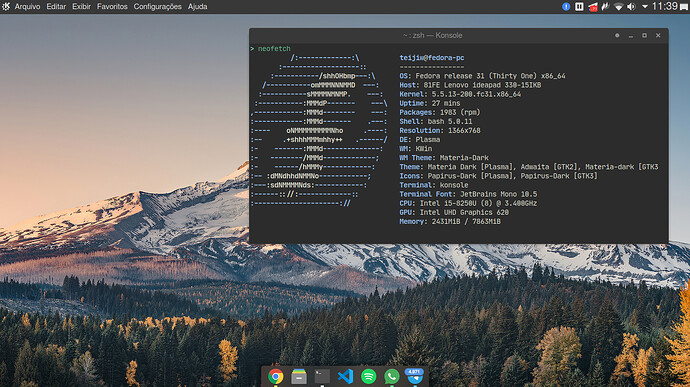Screen dimensions: 690x387
Task: Click the 'GPU: Intel UHD Graphics 620' line
Action: (x=454, y=212)
